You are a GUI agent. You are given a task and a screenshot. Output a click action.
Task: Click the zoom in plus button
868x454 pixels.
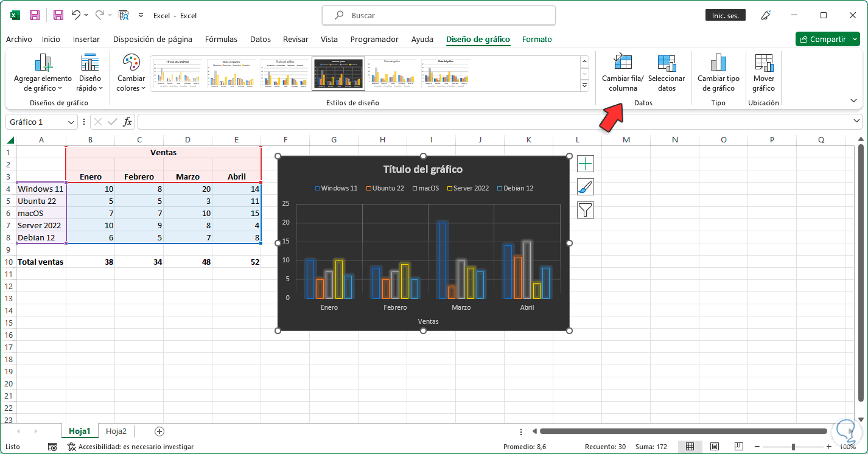click(830, 447)
